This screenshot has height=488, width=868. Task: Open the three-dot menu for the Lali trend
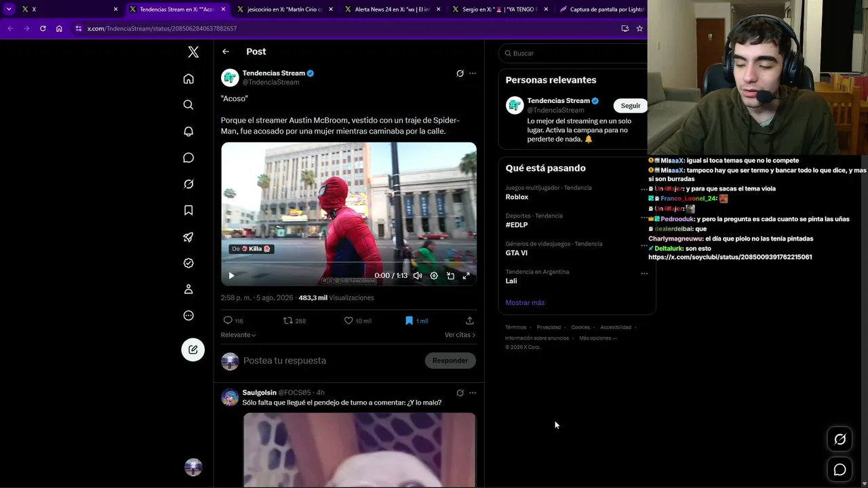[x=644, y=274]
